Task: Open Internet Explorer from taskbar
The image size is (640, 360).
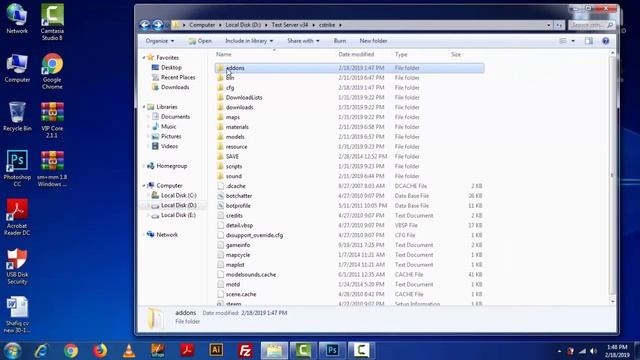Action: pyautogui.click(x=41, y=351)
